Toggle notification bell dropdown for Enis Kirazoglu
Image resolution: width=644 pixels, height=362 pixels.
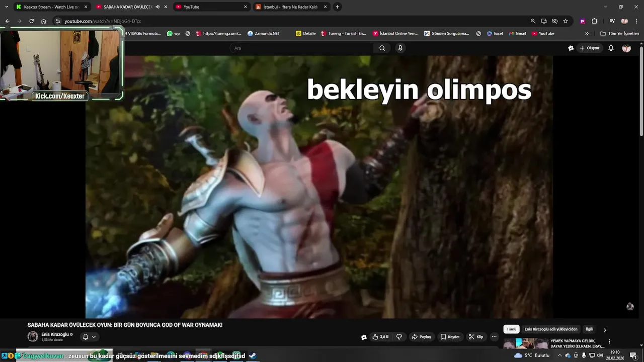89,337
